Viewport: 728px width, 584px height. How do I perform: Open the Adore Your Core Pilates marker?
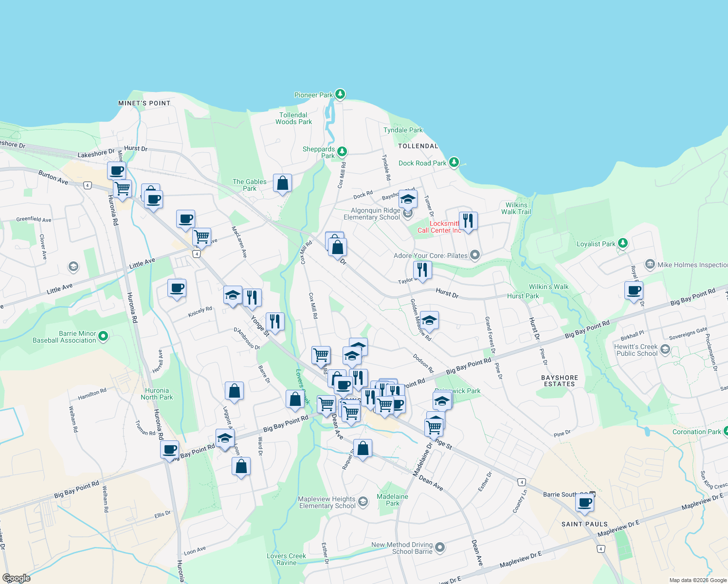474,255
